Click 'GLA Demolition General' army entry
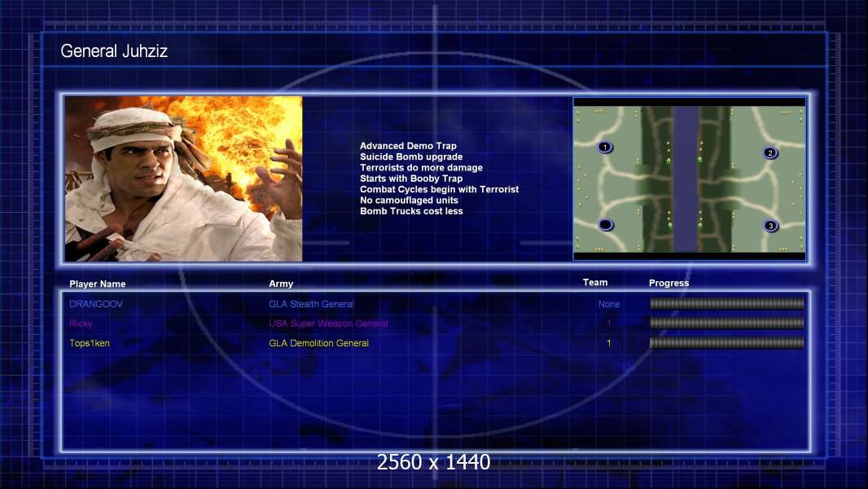The height and width of the screenshot is (489, 868). pos(319,343)
